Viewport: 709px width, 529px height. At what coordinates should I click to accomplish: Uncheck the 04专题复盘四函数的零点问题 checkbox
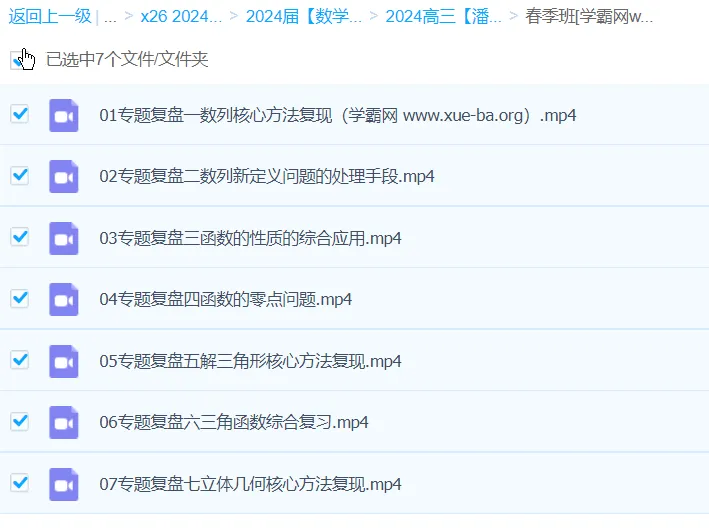pos(19,298)
